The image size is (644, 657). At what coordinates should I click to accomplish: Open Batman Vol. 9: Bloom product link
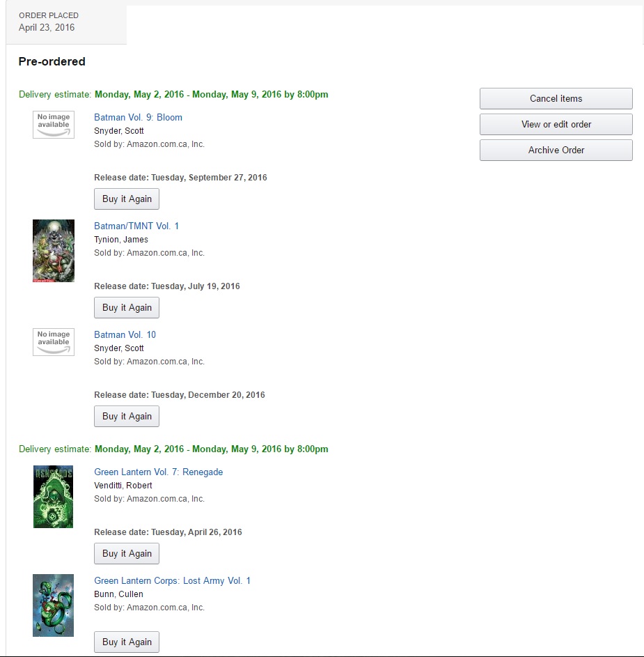click(138, 117)
